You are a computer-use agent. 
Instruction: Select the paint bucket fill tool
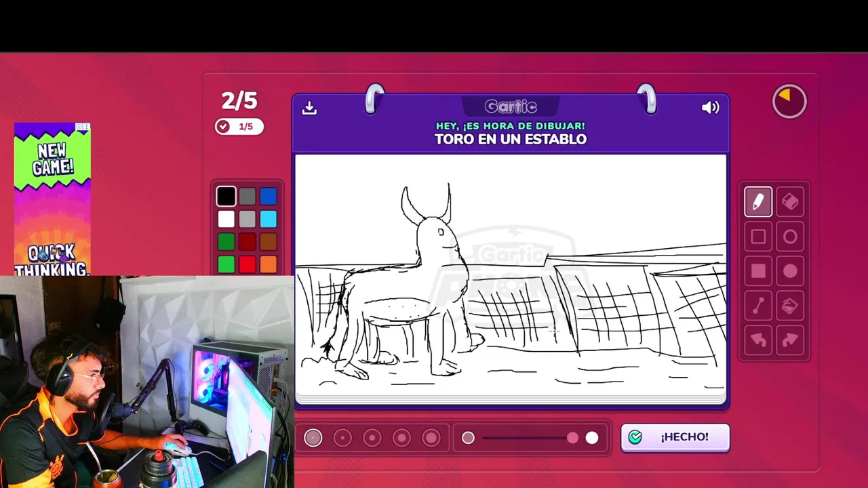(790, 306)
